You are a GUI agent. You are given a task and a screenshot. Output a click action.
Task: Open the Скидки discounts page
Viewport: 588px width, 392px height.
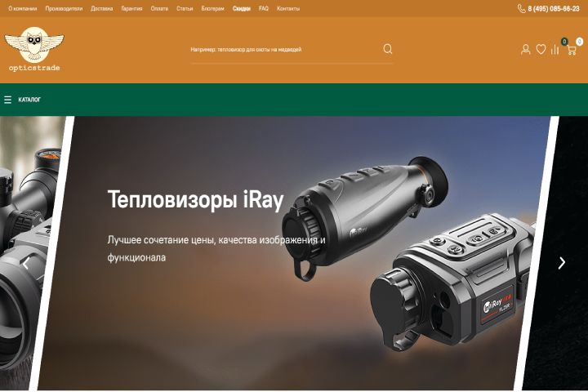[242, 8]
